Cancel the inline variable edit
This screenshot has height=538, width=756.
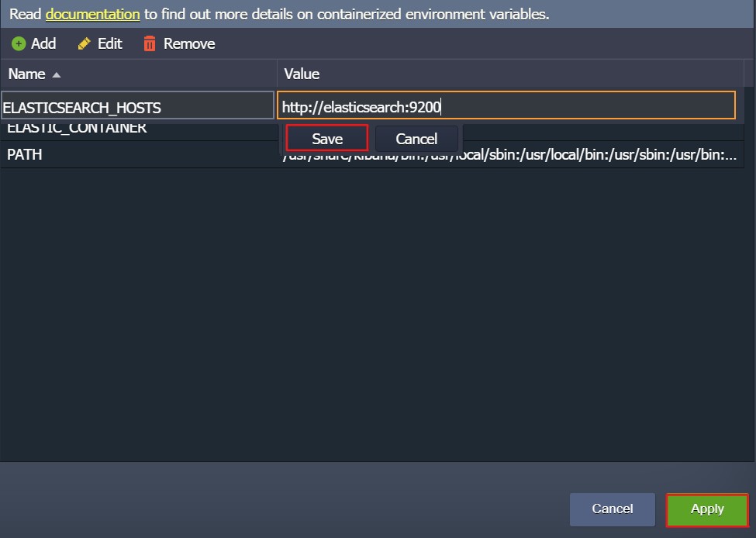coord(416,139)
